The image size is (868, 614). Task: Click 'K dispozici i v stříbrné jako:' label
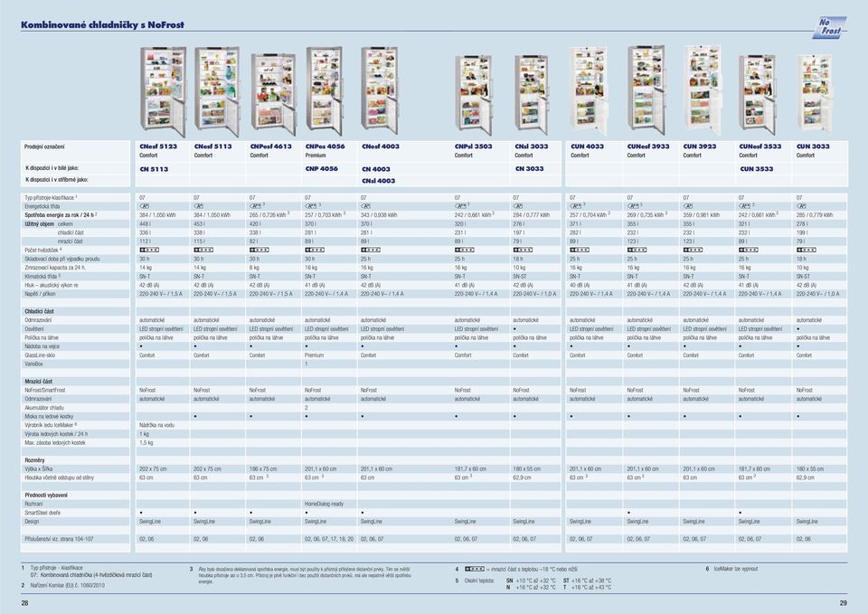(56, 179)
